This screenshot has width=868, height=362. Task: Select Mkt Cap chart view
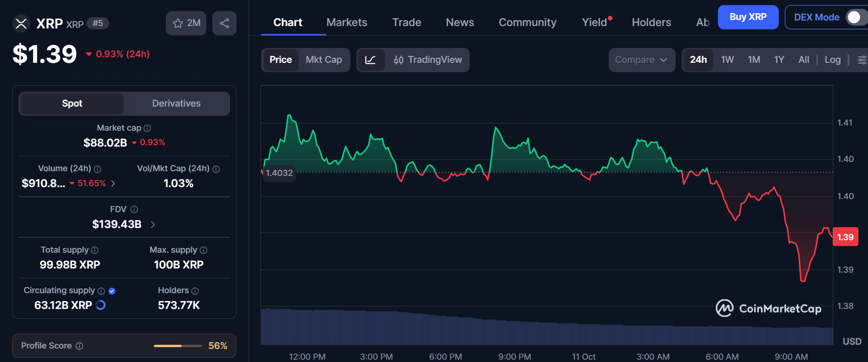(x=324, y=60)
